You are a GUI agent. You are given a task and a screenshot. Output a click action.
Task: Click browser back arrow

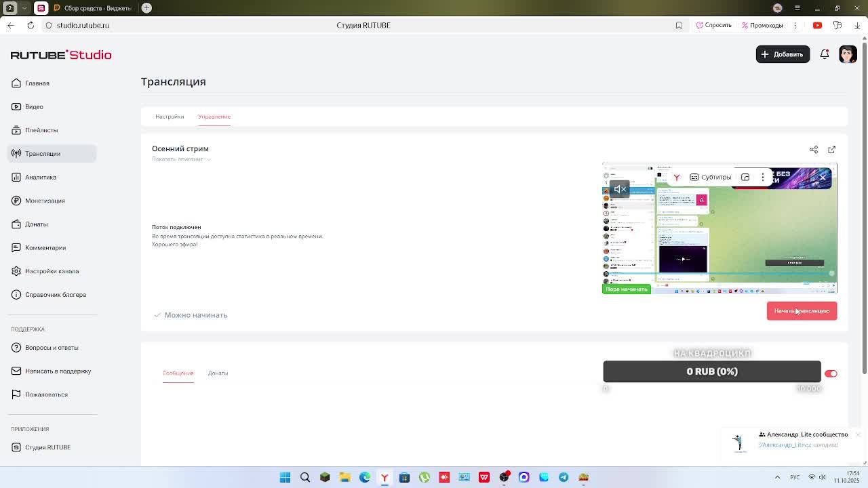10,25
